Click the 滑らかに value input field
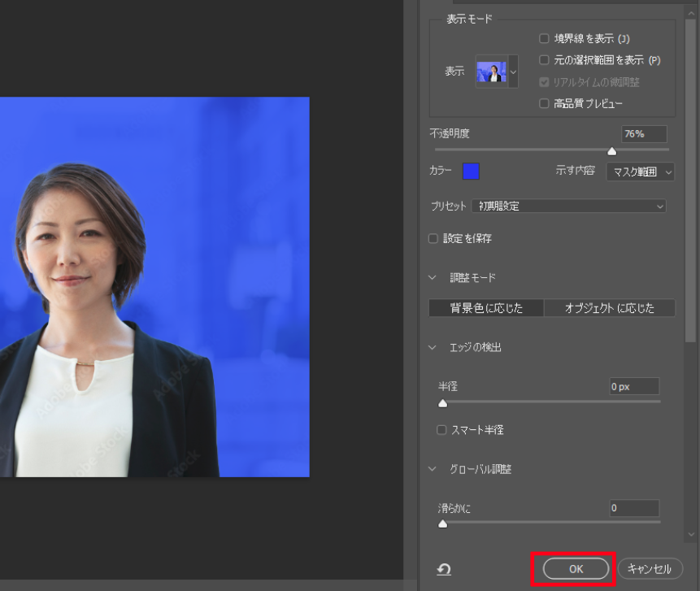The height and width of the screenshot is (591, 700). pyautogui.click(x=634, y=508)
